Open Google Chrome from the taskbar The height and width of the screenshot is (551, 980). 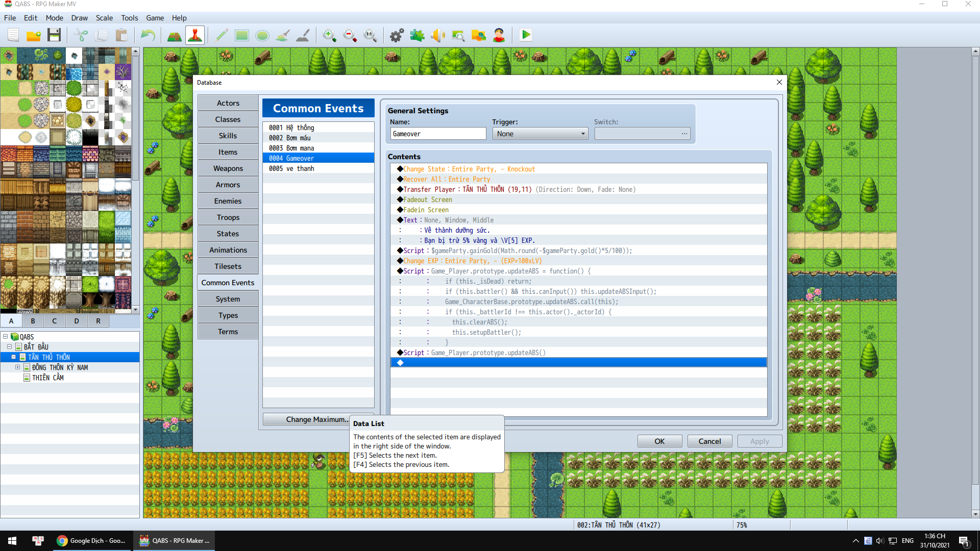click(x=92, y=541)
